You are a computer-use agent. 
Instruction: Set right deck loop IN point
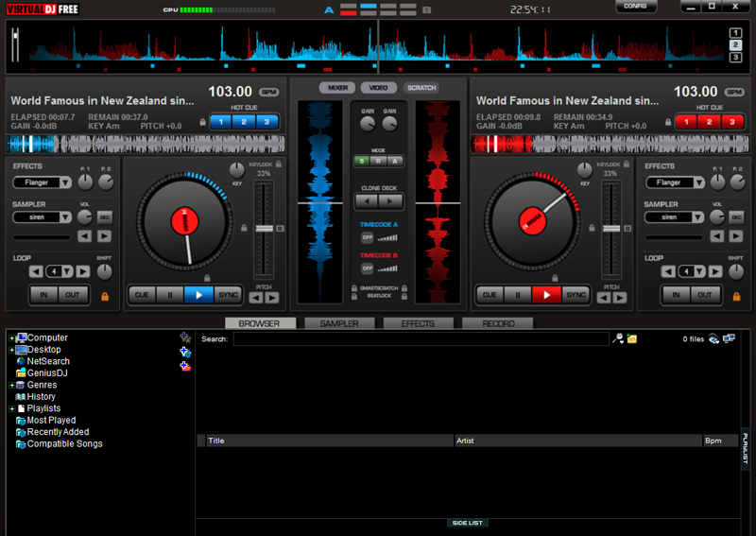676,295
